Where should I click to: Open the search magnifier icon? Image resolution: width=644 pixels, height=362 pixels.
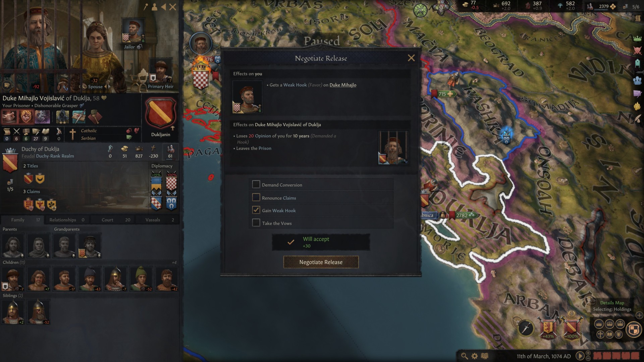tap(464, 356)
